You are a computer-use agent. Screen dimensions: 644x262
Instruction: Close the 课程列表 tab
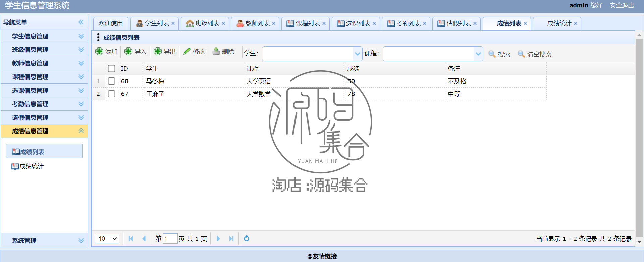click(x=324, y=23)
